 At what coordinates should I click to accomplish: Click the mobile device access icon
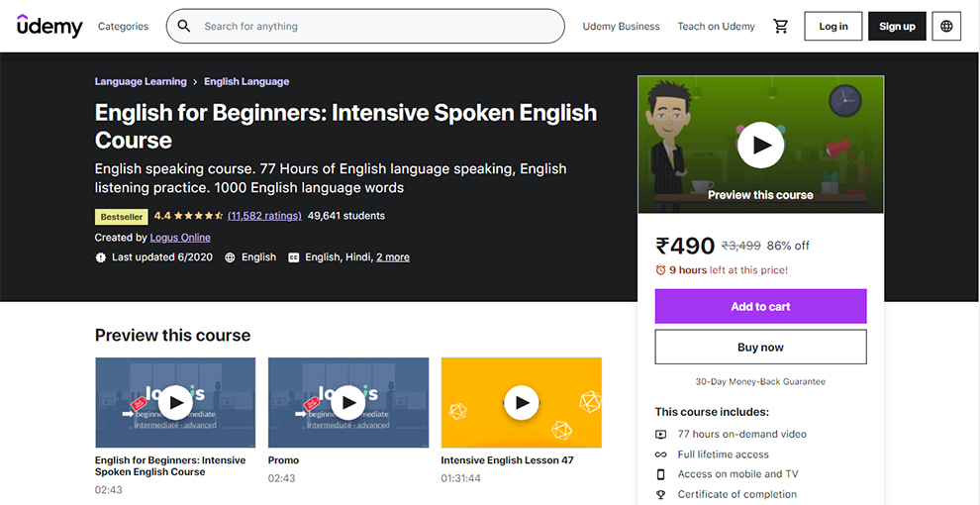(x=660, y=474)
